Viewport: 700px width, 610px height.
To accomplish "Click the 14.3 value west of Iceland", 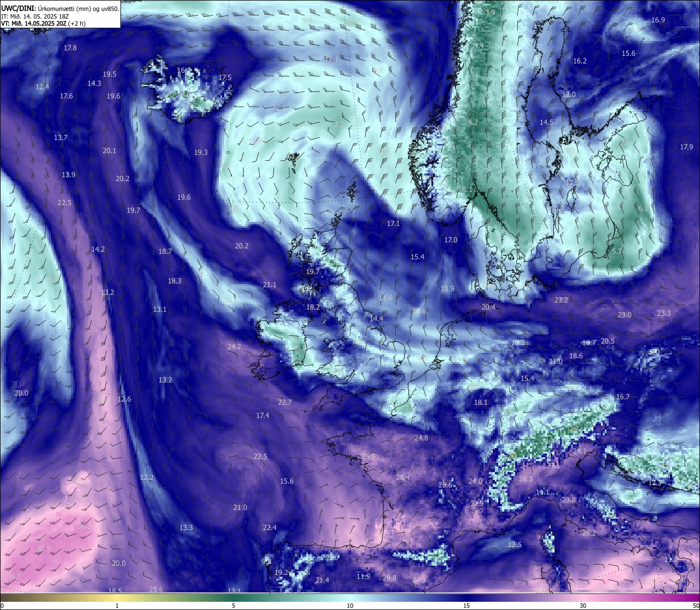I will (x=94, y=84).
